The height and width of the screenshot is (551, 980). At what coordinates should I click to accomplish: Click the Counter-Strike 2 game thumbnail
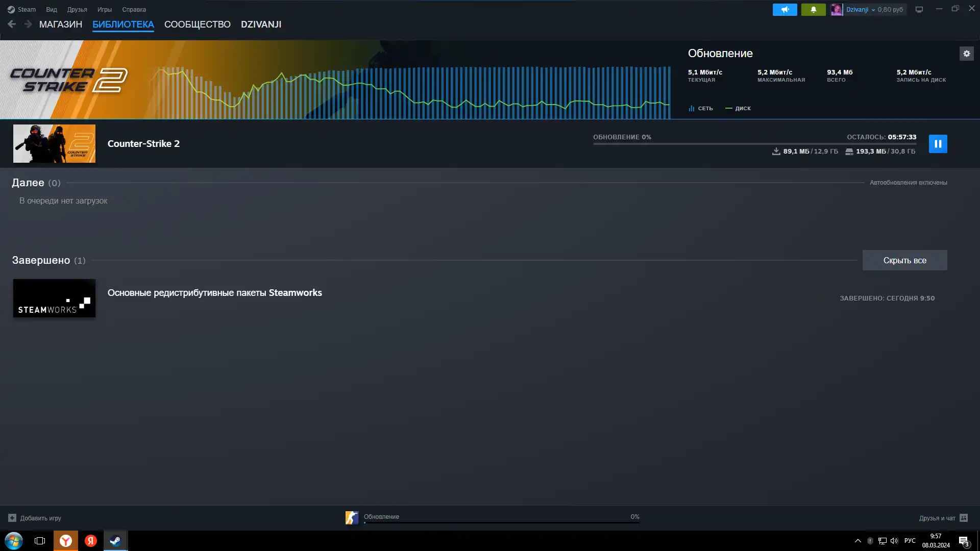click(x=54, y=144)
